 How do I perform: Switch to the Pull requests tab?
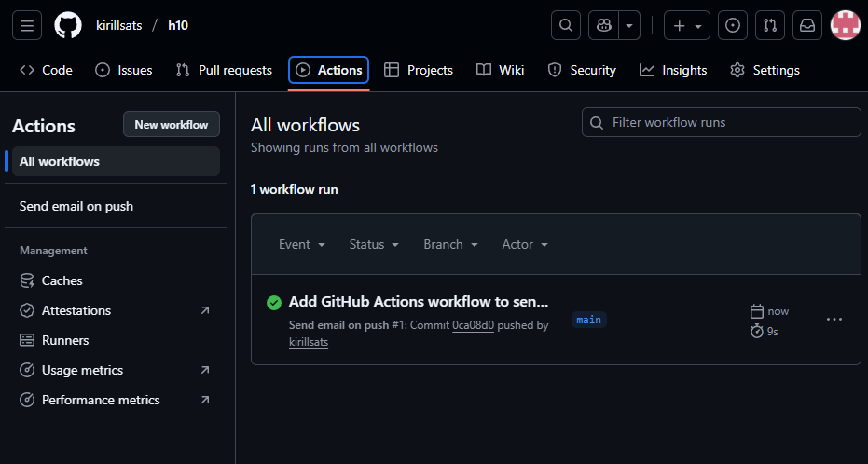pyautogui.click(x=224, y=70)
